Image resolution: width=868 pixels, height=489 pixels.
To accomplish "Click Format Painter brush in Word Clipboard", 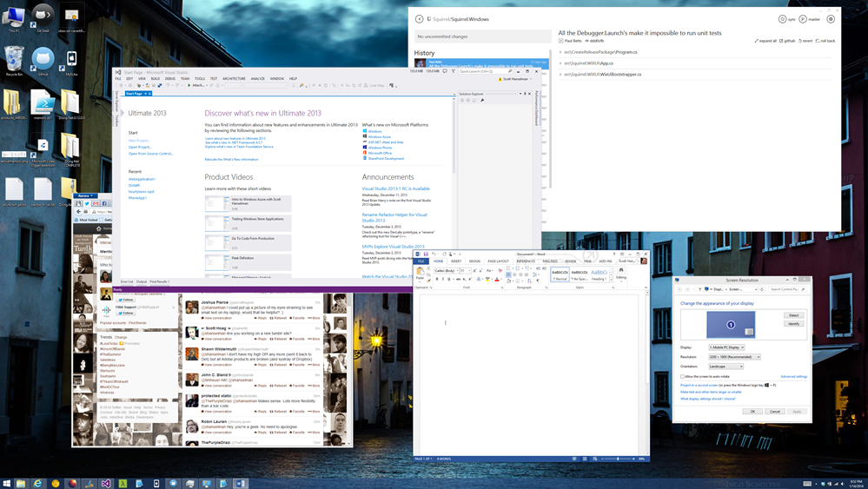I will (428, 281).
